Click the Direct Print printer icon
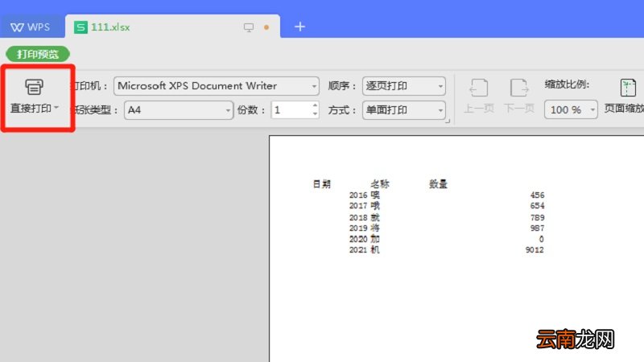This screenshot has width=644, height=362. [x=34, y=87]
